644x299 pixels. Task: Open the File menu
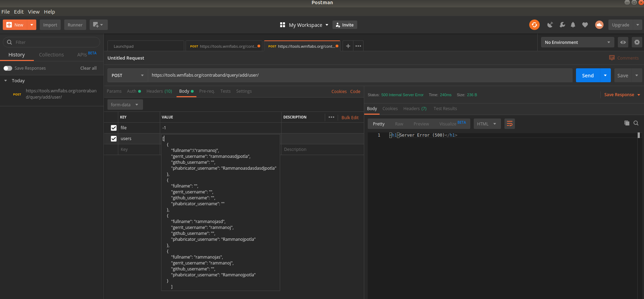click(x=6, y=11)
